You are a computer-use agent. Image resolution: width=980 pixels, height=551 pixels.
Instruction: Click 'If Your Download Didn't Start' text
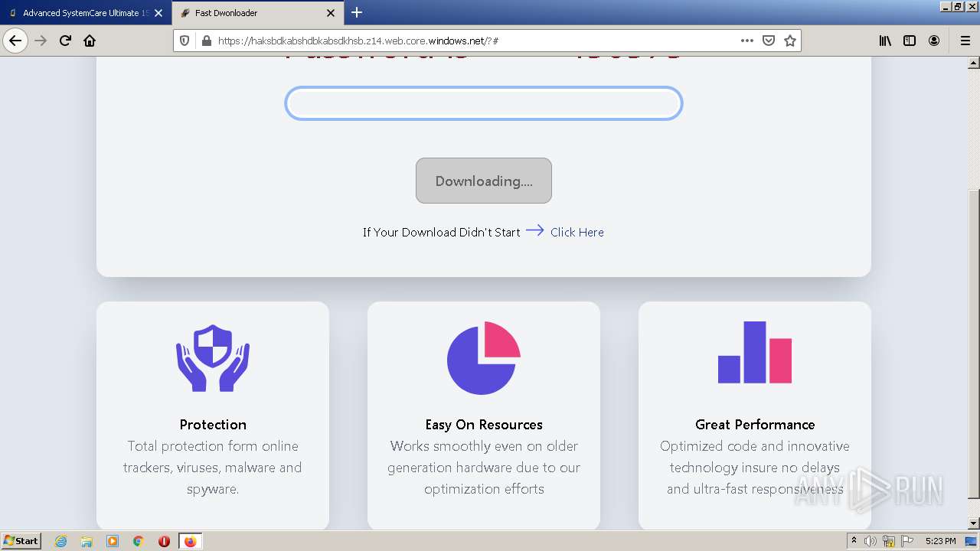tap(442, 232)
